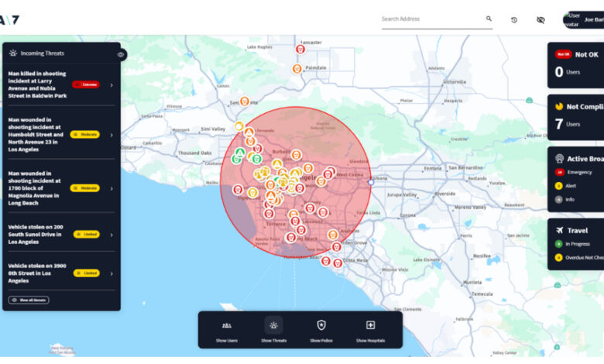Expand the Baldwin Park shooting incident
This screenshot has height=364, width=604.
[x=112, y=84]
